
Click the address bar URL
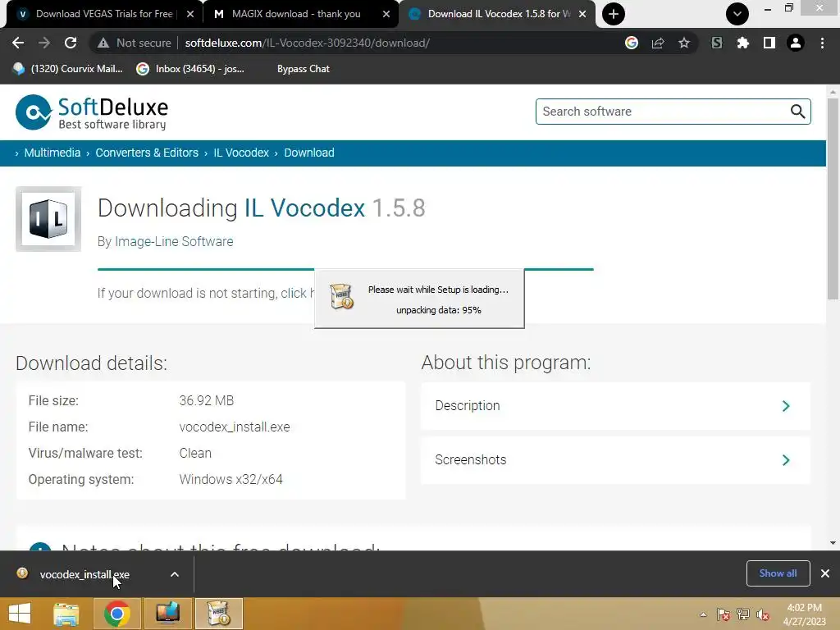click(x=307, y=43)
